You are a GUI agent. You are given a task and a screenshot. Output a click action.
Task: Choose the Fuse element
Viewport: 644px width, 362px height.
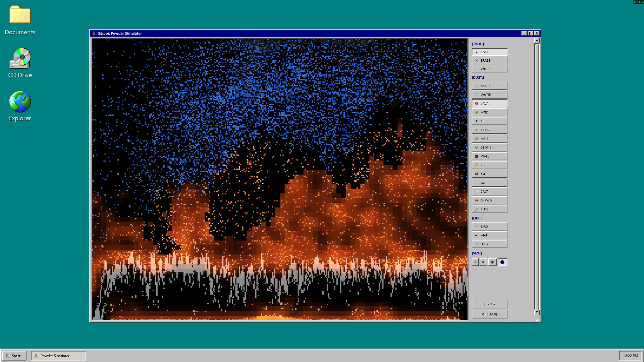coord(489,209)
